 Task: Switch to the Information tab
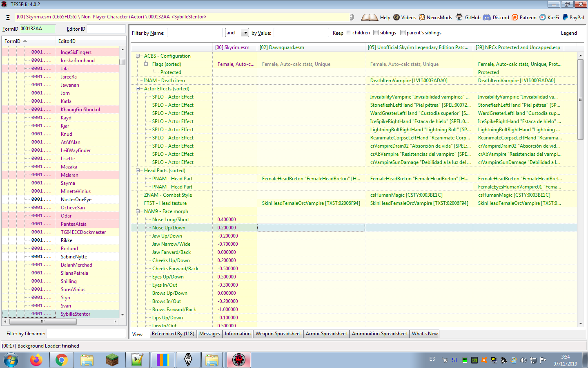[x=238, y=334]
